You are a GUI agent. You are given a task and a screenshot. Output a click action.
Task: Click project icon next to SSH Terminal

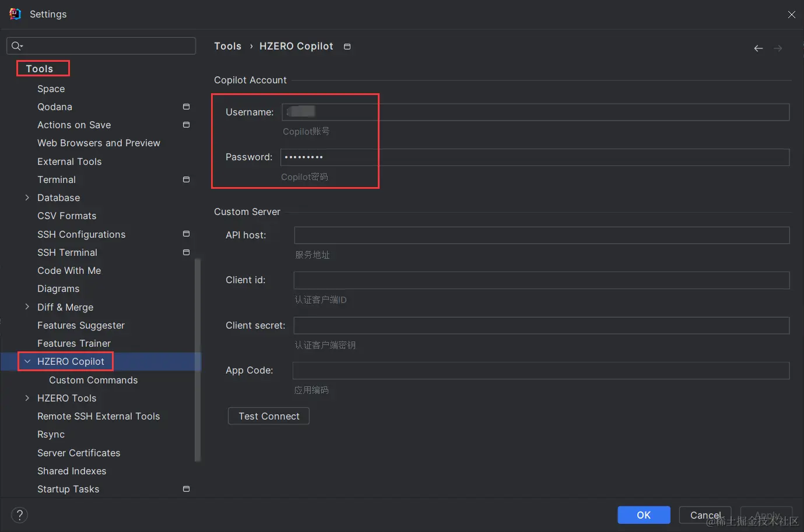tap(186, 252)
